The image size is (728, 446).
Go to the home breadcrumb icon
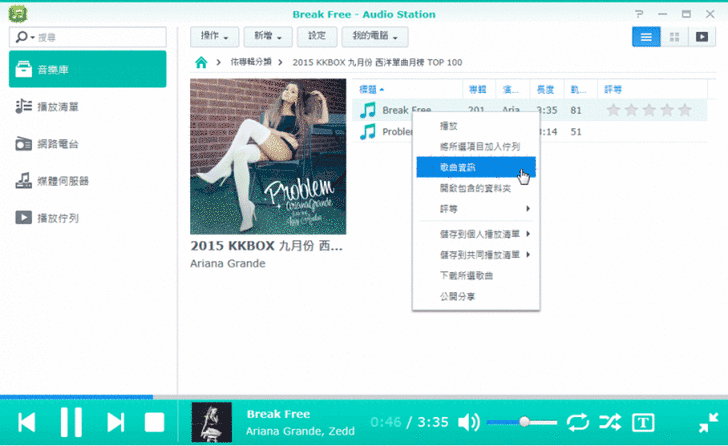pos(201,62)
